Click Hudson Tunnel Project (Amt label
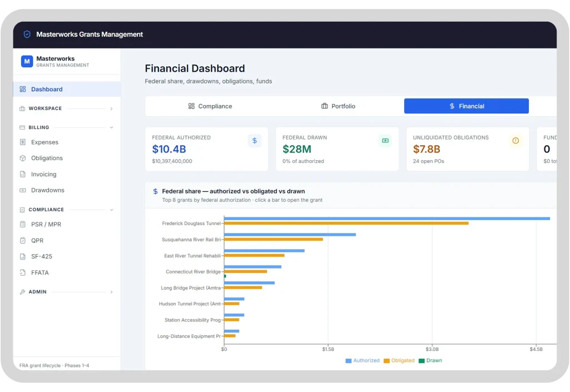This screenshot has height=392, width=570. (190, 304)
